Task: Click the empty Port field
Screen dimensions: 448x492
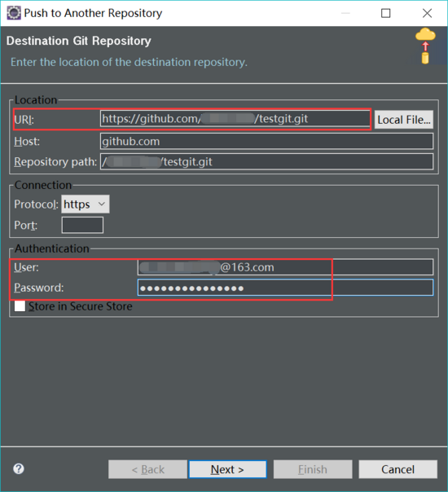Action: (x=82, y=225)
